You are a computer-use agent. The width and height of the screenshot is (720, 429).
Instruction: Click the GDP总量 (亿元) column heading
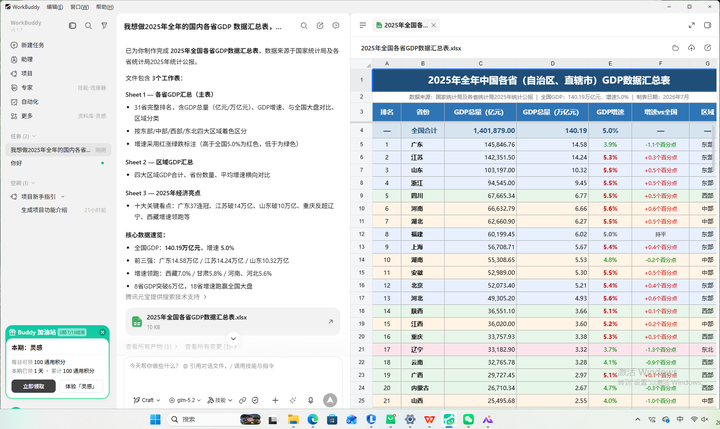480,112
